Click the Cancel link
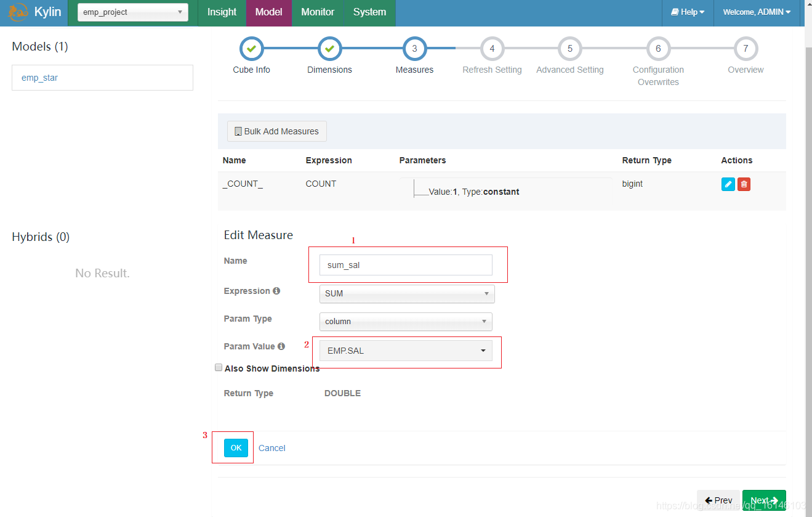The width and height of the screenshot is (812, 517). (272, 448)
